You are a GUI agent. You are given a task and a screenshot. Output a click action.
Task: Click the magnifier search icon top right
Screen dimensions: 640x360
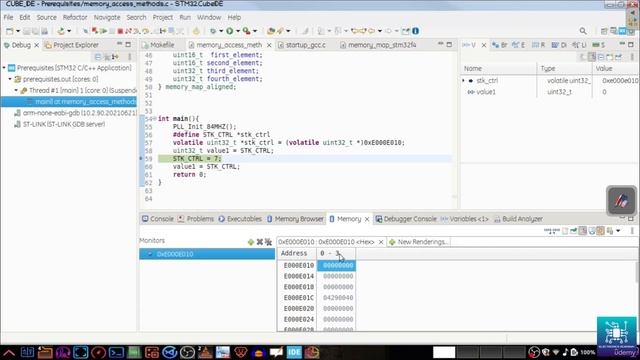583,31
